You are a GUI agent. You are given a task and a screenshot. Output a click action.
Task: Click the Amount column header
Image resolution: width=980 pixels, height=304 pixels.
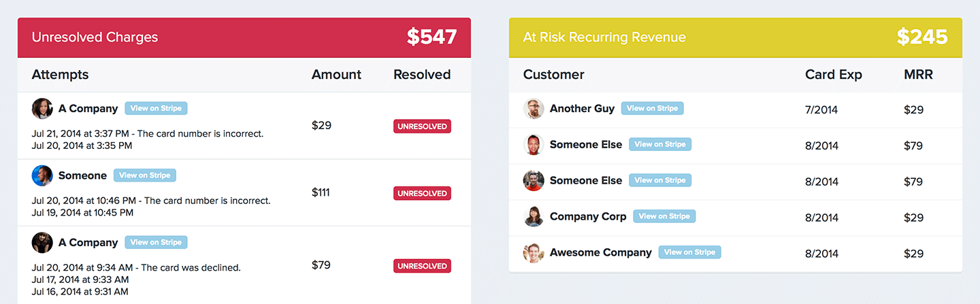(x=336, y=75)
